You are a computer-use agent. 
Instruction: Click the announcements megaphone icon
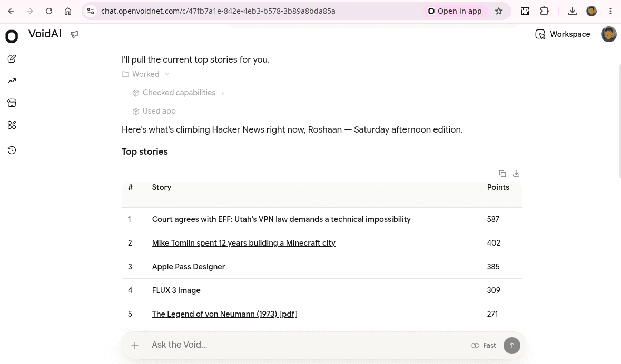tap(74, 34)
